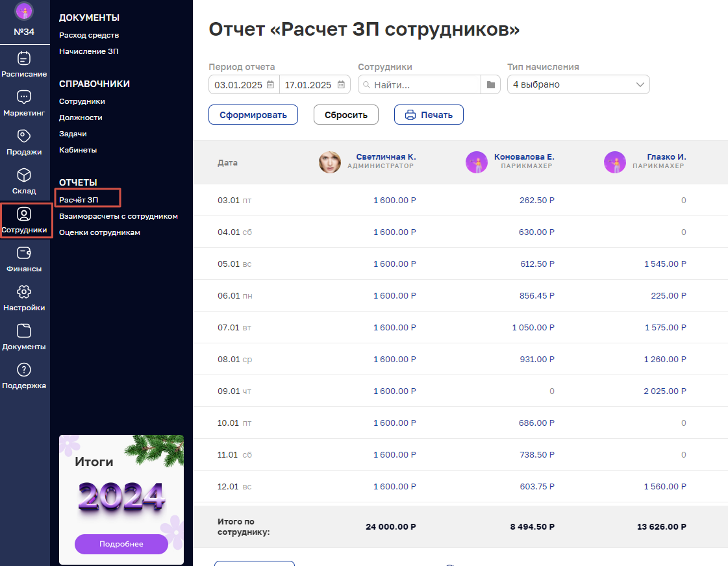Open the Финансы section icon
Viewport: 728px width, 566px height.
24,253
